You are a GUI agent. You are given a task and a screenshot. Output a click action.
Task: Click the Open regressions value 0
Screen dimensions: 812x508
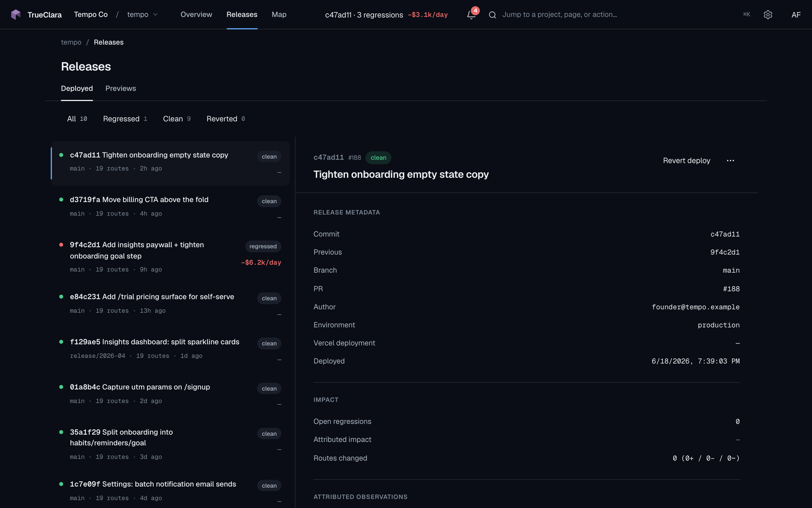[738, 421]
